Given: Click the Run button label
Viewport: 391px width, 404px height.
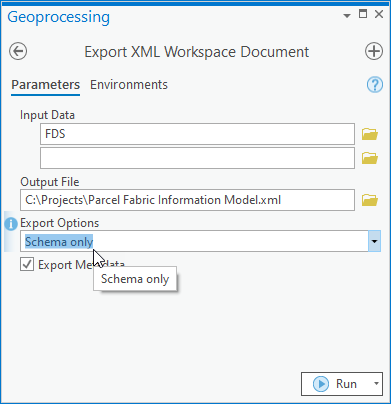Looking at the screenshot, I should click(x=346, y=384).
